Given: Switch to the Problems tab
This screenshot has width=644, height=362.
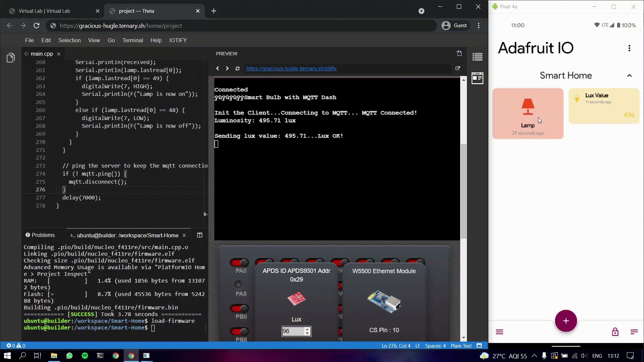Looking at the screenshot, I should (x=40, y=235).
